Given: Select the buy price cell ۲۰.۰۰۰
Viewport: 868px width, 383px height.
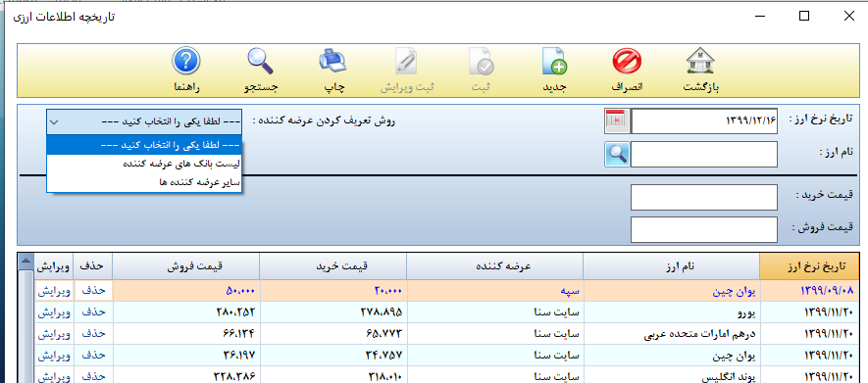Looking at the screenshot, I should 332,290.
